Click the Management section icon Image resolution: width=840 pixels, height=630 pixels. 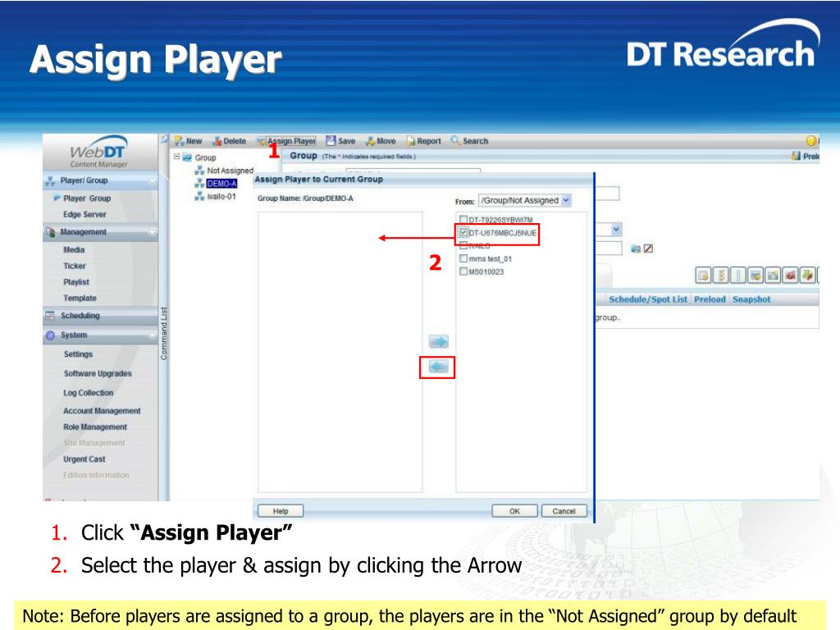(x=50, y=232)
